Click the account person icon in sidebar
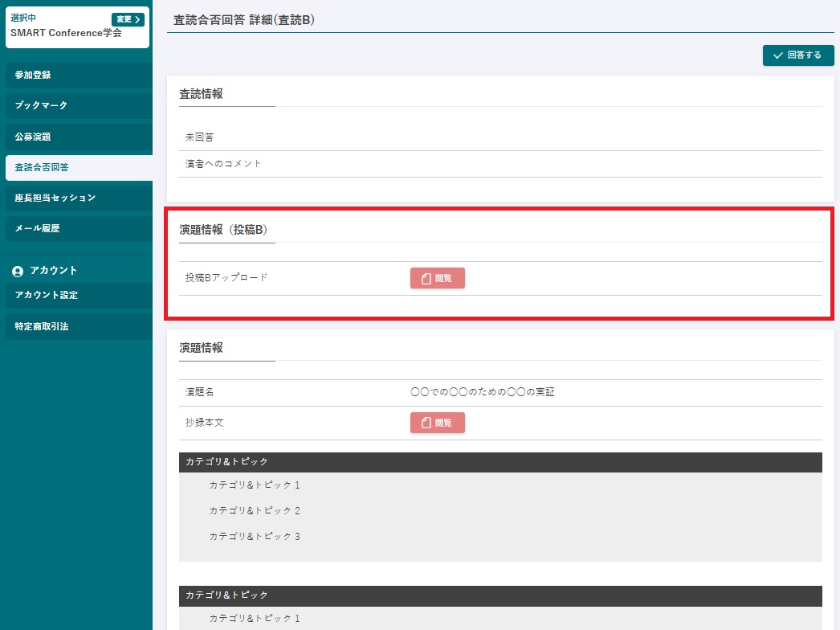This screenshot has height=630, width=840. point(18,271)
